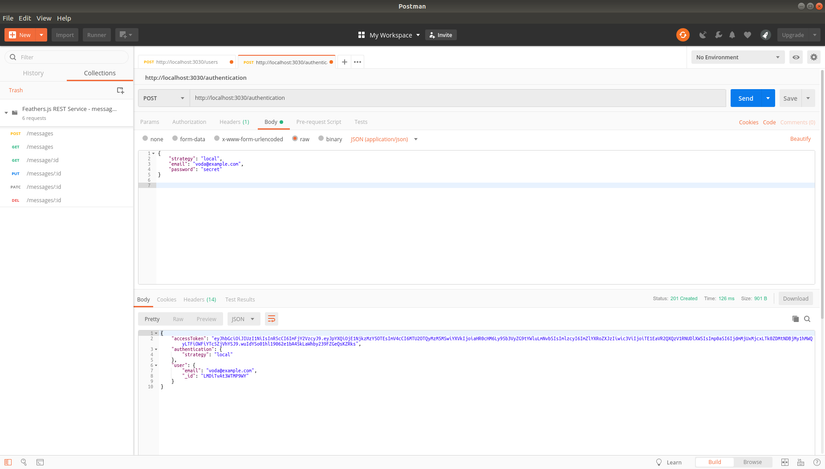The width and height of the screenshot is (825, 469).
Task: Open the POST method dropdown
Action: pos(164,98)
